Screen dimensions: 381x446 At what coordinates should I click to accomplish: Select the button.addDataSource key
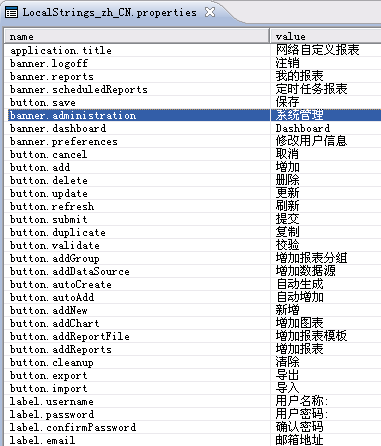tap(70, 271)
